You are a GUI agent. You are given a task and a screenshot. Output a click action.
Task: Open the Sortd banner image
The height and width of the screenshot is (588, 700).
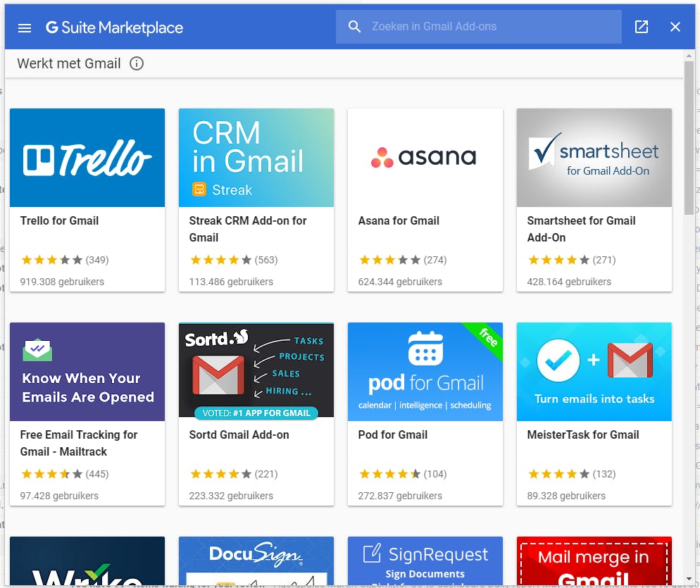click(x=256, y=372)
